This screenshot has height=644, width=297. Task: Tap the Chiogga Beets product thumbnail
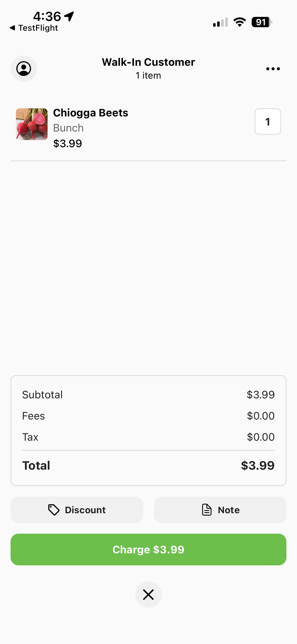[32, 124]
